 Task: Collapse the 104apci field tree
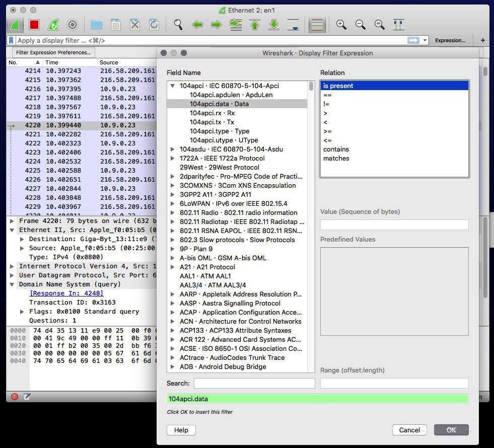pos(172,86)
